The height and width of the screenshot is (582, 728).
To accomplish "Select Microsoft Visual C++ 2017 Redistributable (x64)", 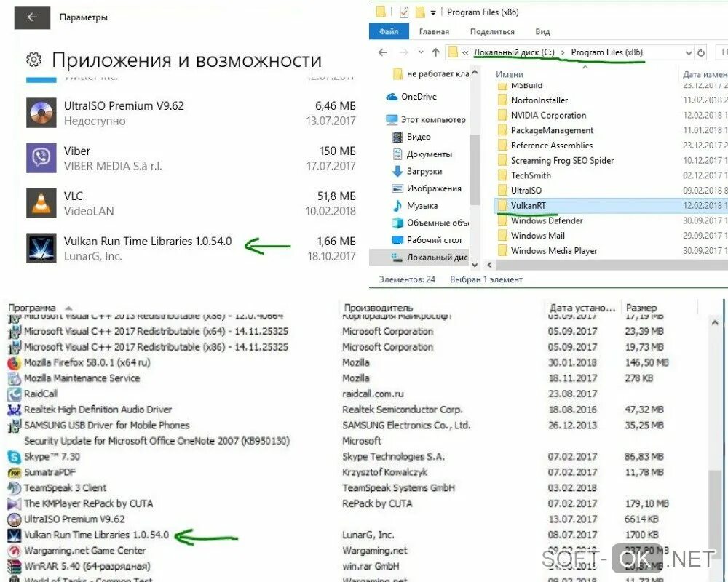I will coord(148,332).
